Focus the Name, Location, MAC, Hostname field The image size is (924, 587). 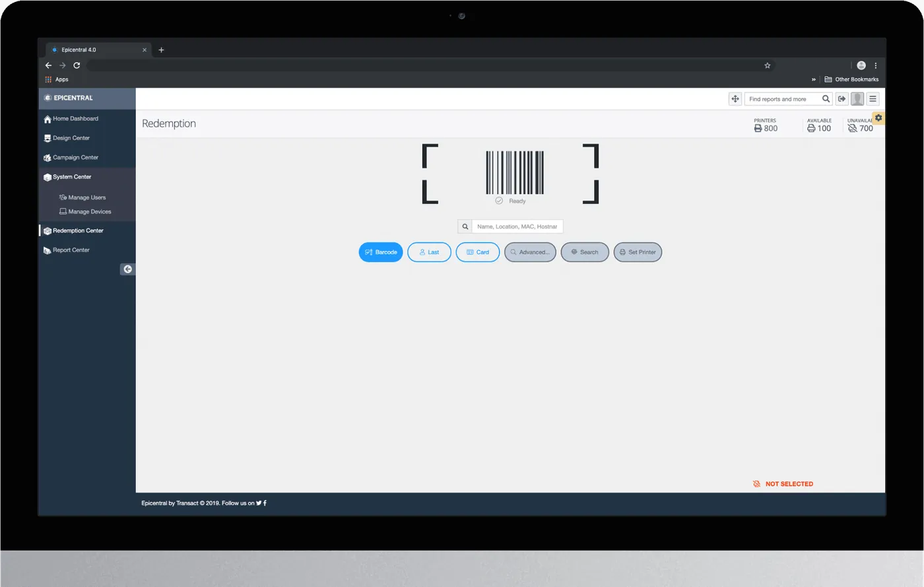click(517, 226)
